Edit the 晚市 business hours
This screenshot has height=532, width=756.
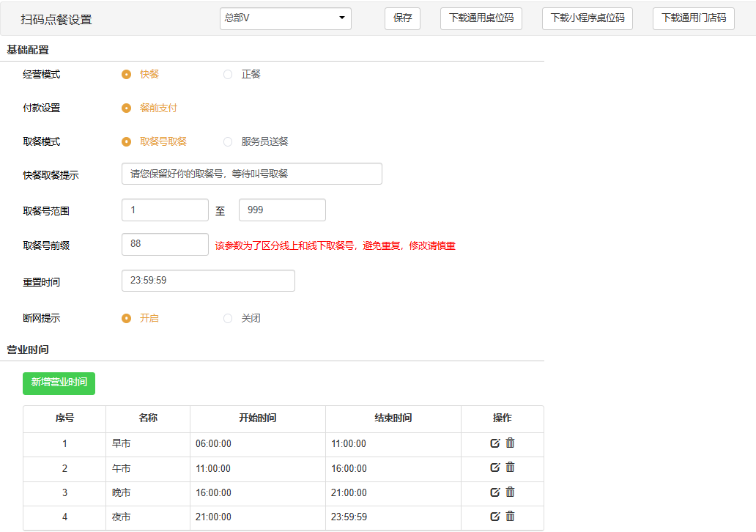point(495,492)
